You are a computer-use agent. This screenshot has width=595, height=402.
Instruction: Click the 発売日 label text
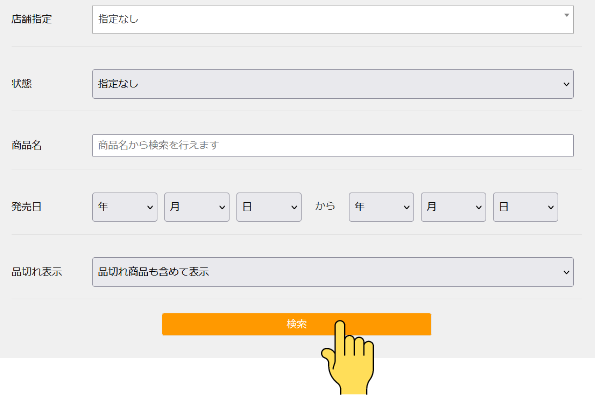(x=27, y=207)
